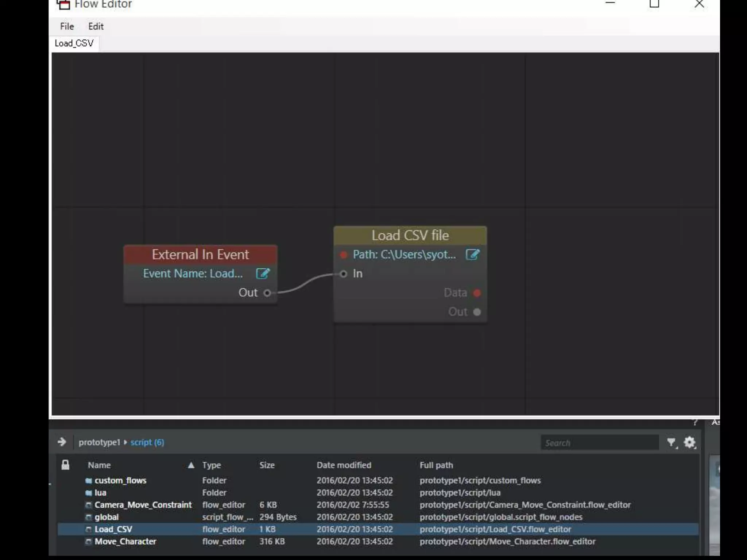747x560 pixels.
Task: Click script (6) breadcrumb link
Action: point(147,442)
